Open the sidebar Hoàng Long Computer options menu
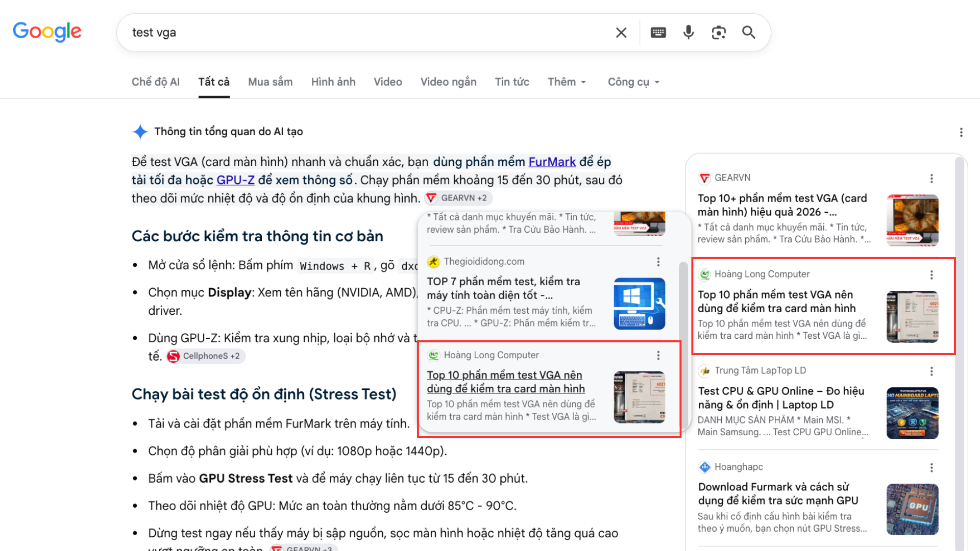The image size is (980, 551). [932, 274]
